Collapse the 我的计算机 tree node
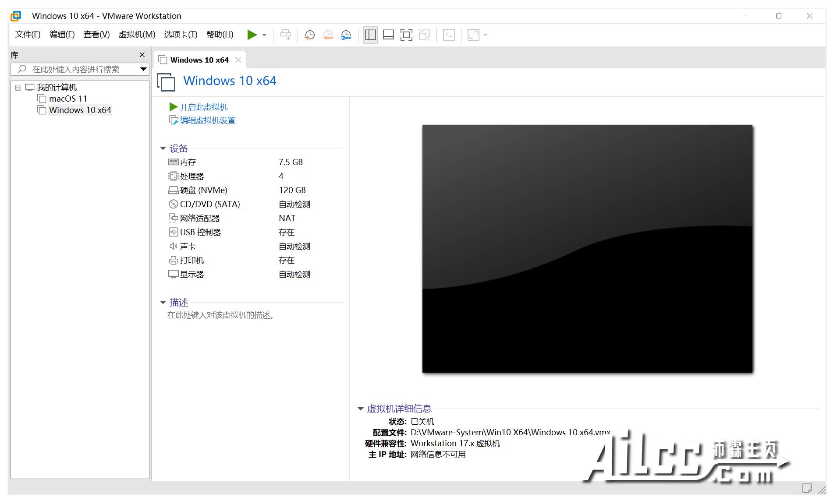Screen dimensions: 837x504 [x=18, y=88]
